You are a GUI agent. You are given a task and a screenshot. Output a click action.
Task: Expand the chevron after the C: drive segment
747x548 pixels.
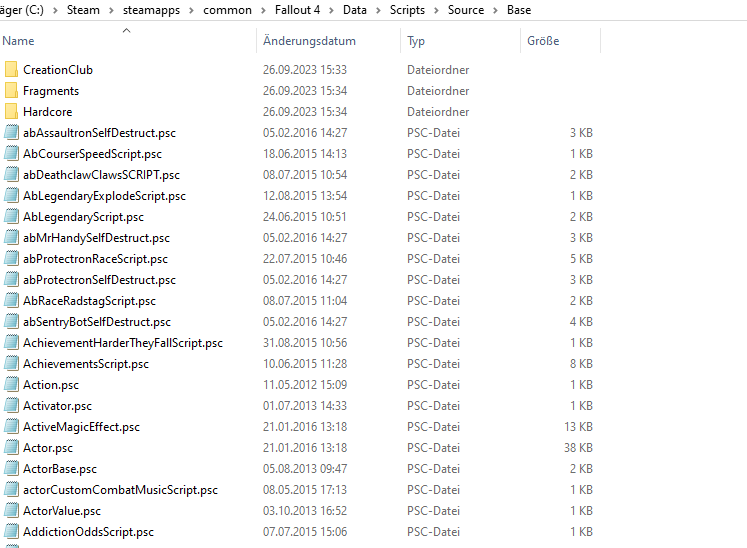click(55, 10)
